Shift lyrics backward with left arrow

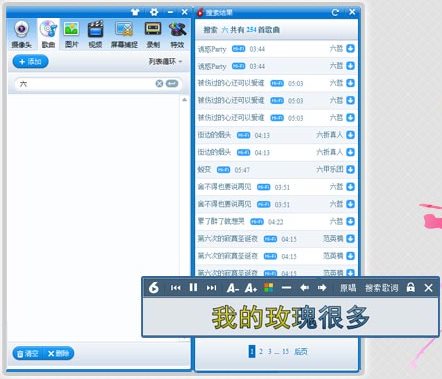[304, 287]
